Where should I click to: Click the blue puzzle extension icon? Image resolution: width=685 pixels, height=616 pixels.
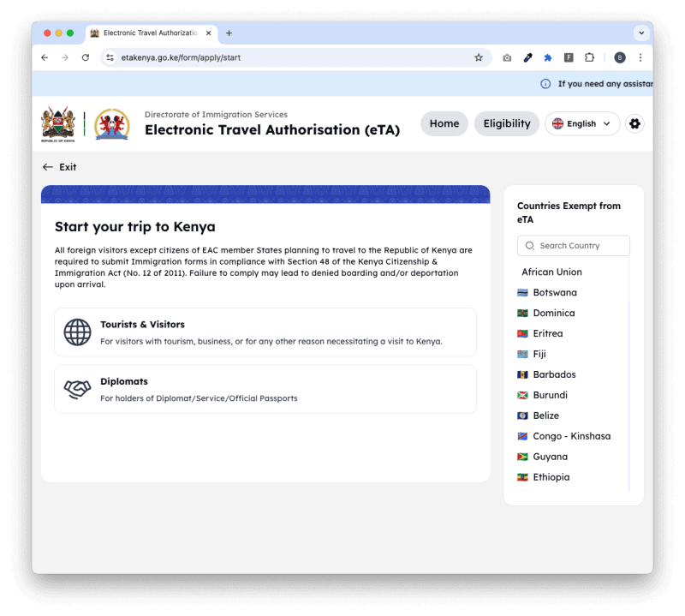click(548, 57)
